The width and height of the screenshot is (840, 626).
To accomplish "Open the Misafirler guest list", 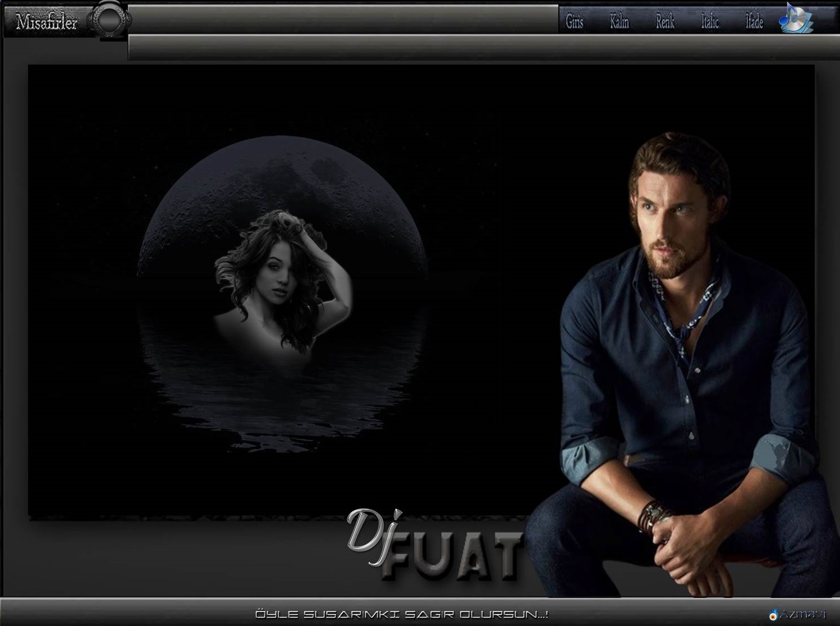I will pyautogui.click(x=46, y=22).
